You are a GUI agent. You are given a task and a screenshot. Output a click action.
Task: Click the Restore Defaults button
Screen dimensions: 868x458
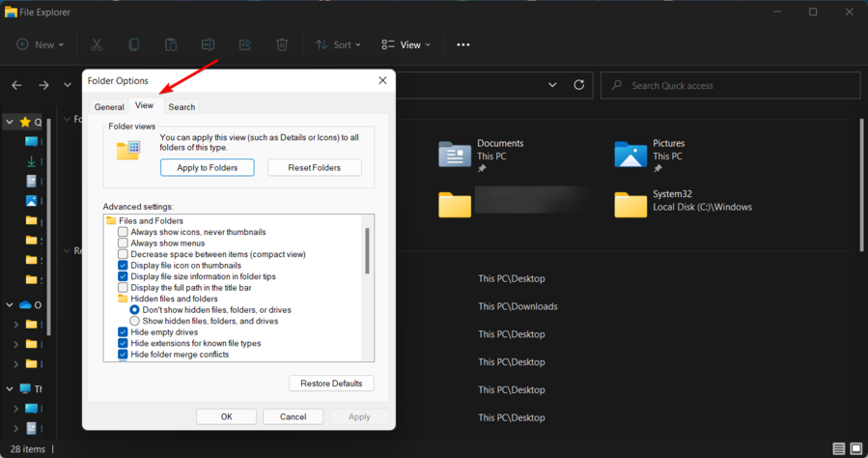[331, 384]
